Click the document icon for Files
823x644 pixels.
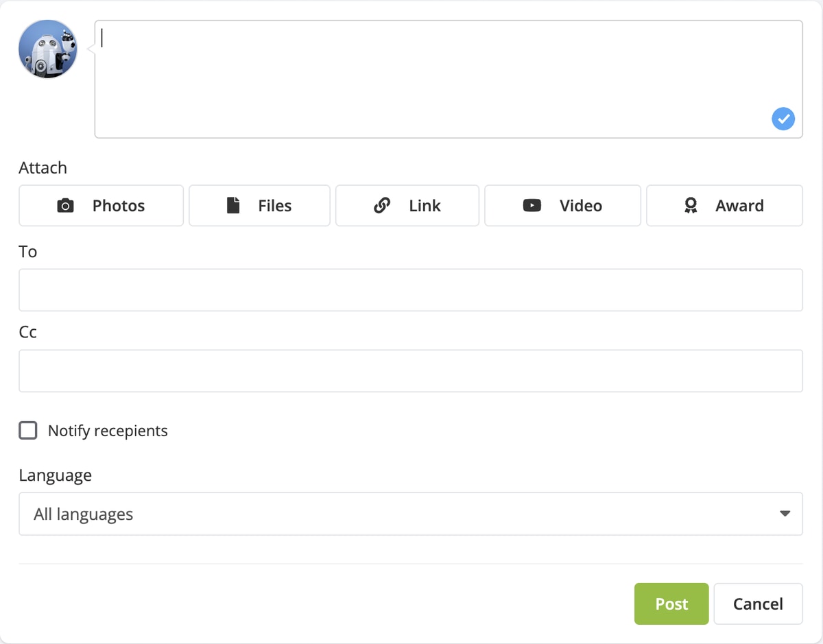coord(233,206)
